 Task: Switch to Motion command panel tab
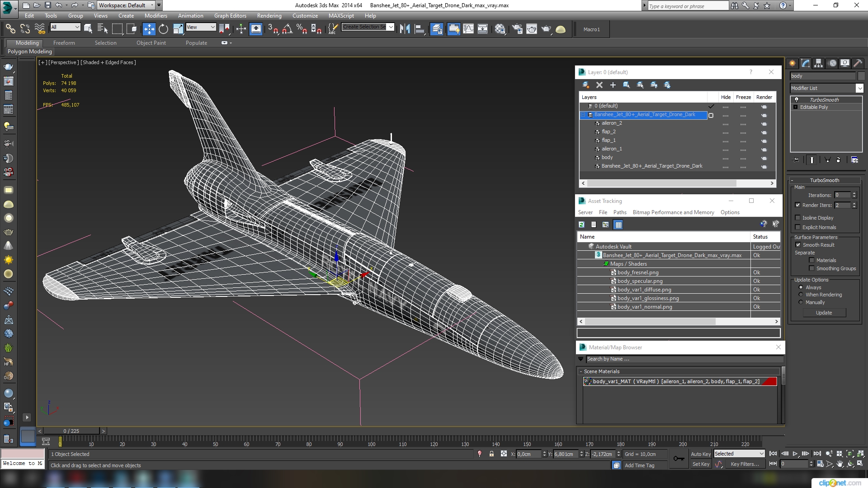click(832, 64)
